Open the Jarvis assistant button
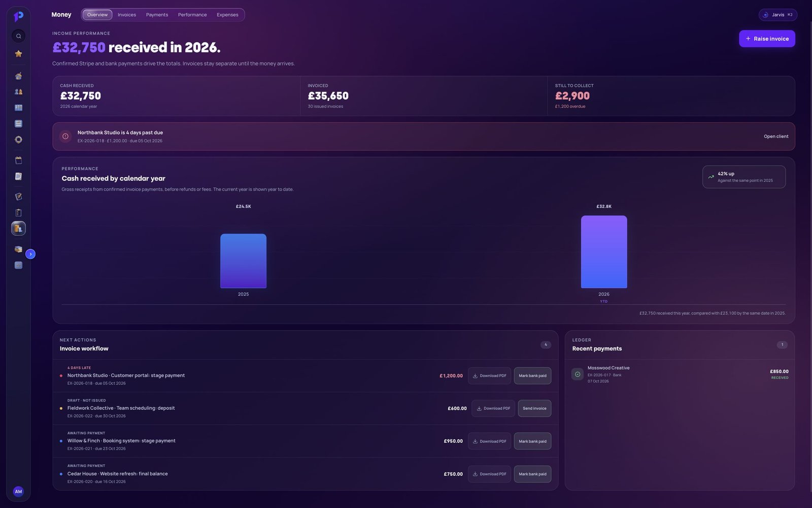 [x=777, y=15]
